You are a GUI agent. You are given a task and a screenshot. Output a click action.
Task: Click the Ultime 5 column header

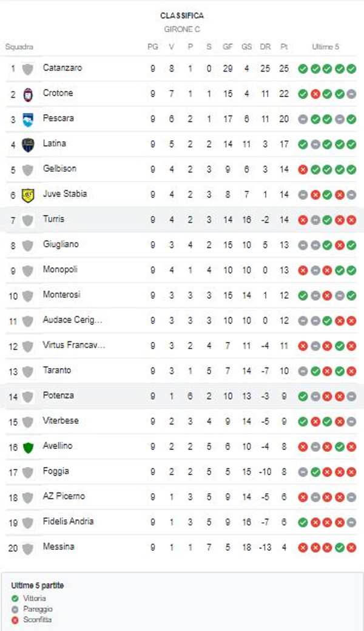[326, 47]
